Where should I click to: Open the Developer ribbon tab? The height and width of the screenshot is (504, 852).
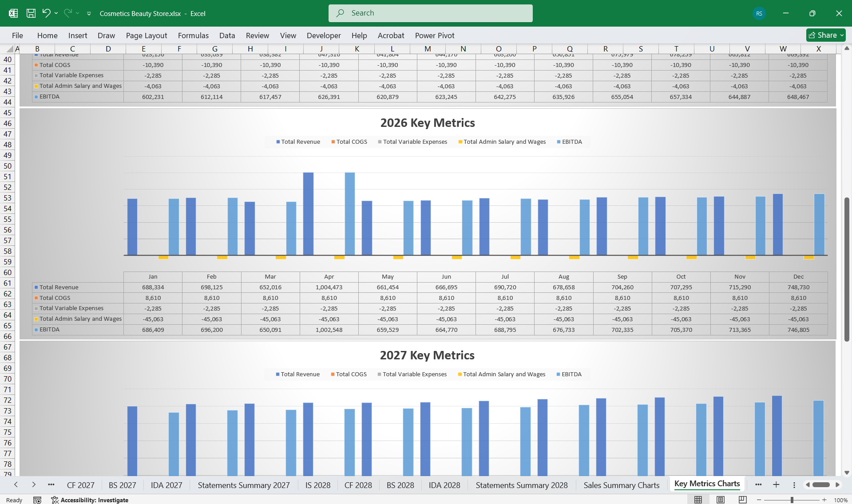point(324,35)
